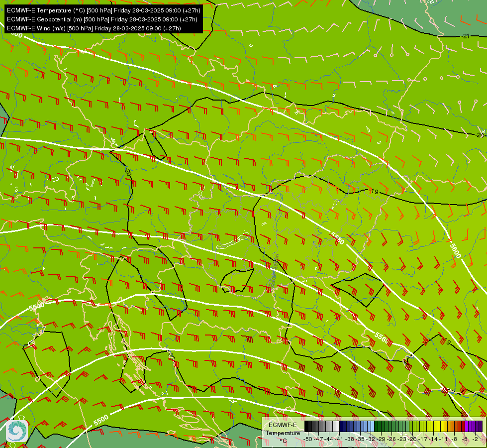Click the -50 value on the legend scale

(x=308, y=439)
